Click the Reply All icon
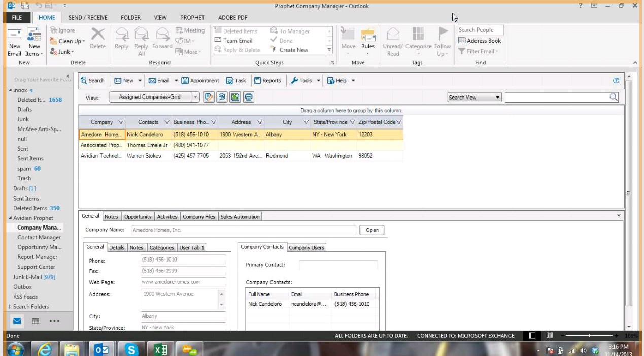644x356 pixels. 142,35
